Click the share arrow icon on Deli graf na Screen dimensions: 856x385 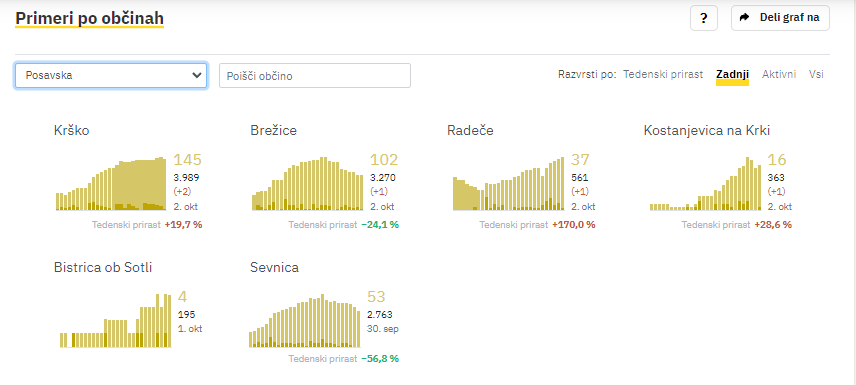click(x=744, y=17)
